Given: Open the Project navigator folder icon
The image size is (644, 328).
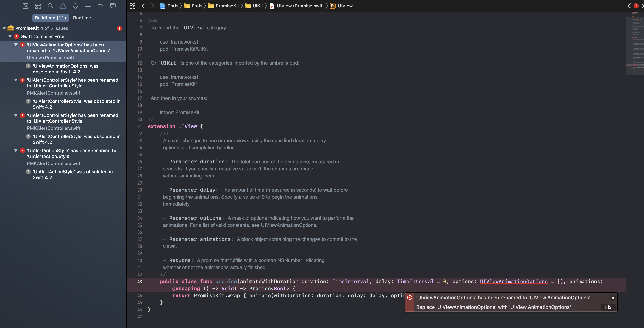Looking at the screenshot, I should (x=13, y=6).
